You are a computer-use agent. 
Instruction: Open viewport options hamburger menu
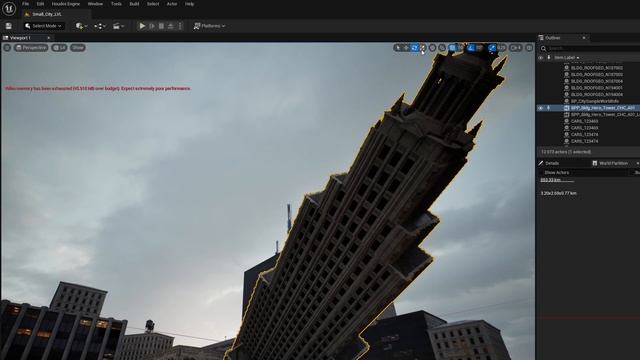click(7, 48)
